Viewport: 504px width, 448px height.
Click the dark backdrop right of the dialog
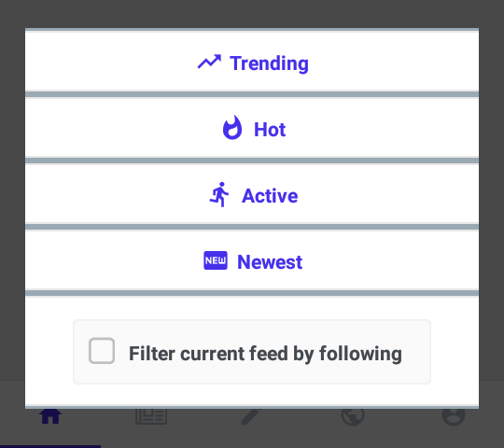[x=491, y=205]
